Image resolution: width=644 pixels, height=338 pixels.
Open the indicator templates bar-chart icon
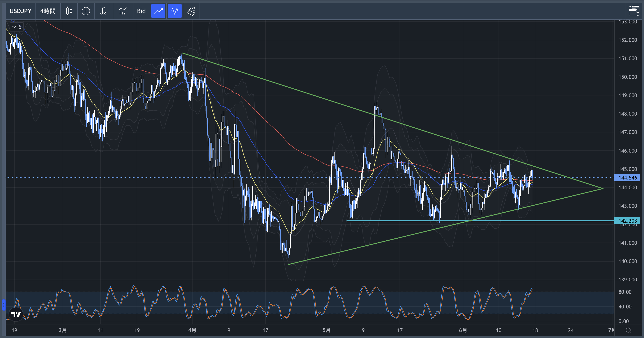click(x=122, y=11)
